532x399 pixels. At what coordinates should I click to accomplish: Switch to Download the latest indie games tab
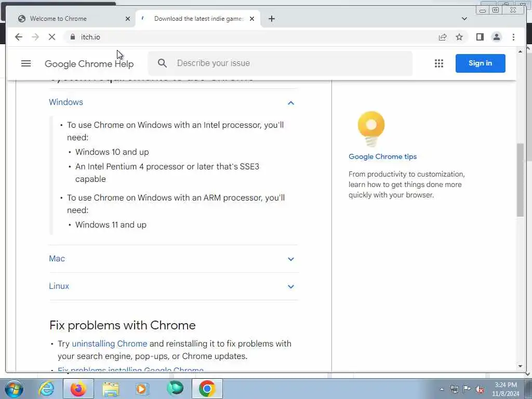198,19
